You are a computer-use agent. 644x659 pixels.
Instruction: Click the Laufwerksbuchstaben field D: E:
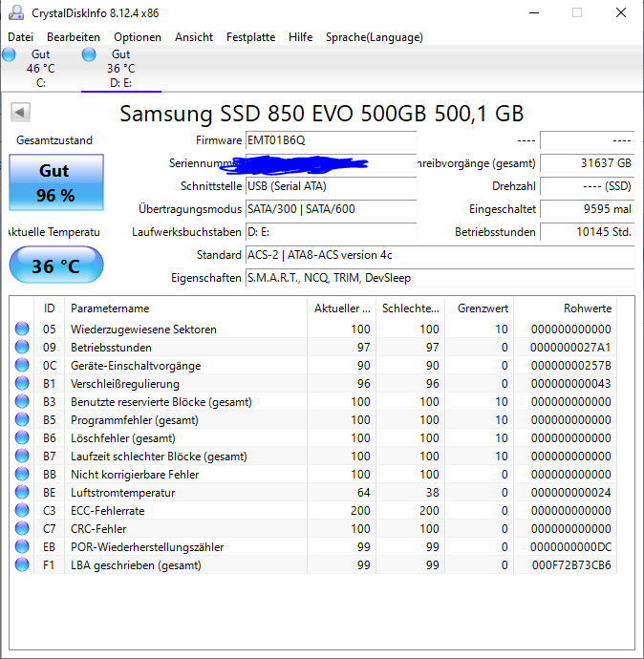[331, 232]
